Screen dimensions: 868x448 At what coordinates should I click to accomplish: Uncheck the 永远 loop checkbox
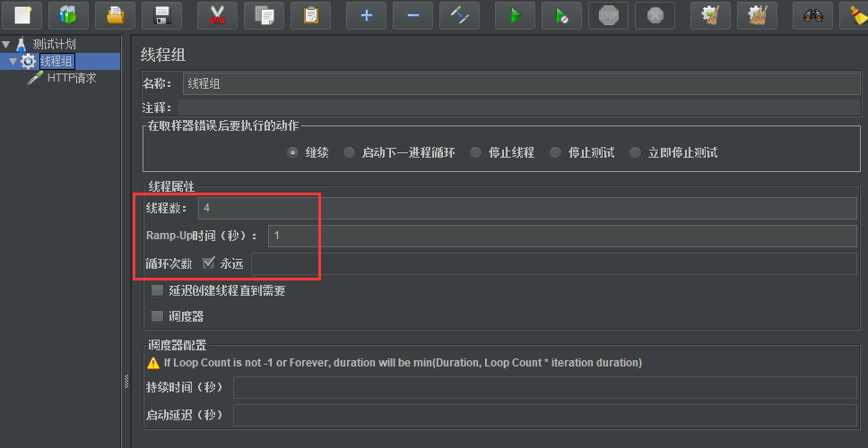click(209, 263)
